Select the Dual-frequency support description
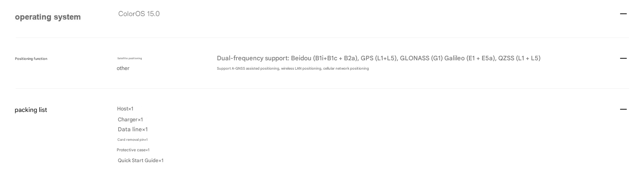 click(x=378, y=58)
